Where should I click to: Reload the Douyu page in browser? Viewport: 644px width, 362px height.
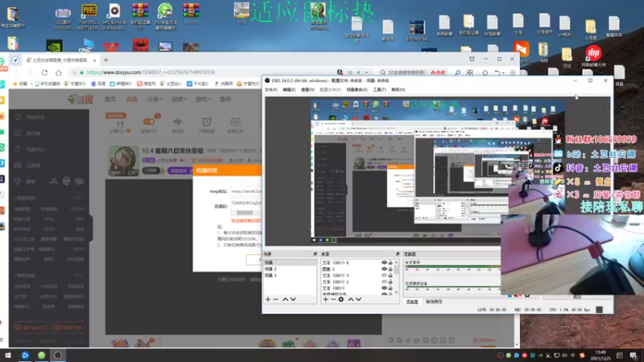click(x=44, y=72)
